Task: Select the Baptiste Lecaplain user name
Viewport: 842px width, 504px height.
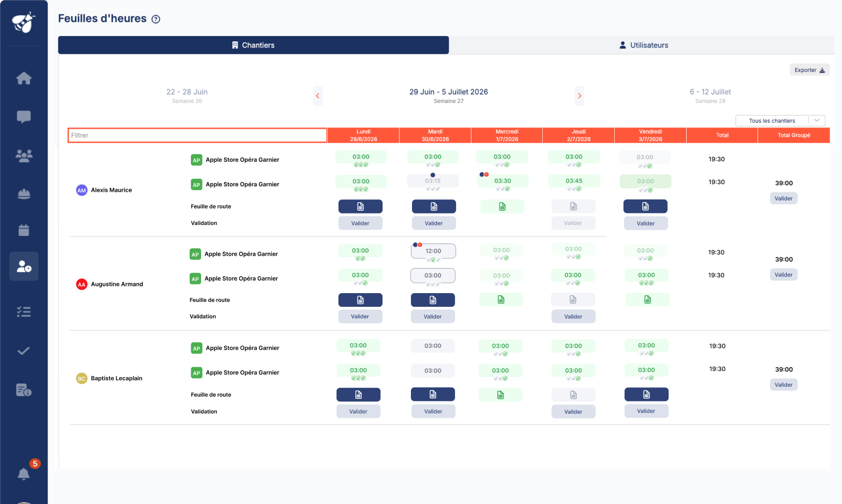Action: click(x=116, y=378)
